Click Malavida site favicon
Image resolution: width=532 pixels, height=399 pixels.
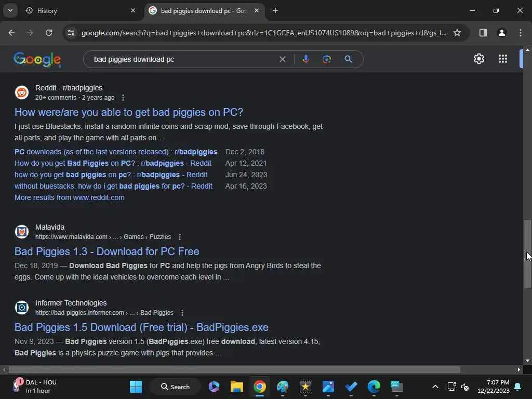[22, 232]
